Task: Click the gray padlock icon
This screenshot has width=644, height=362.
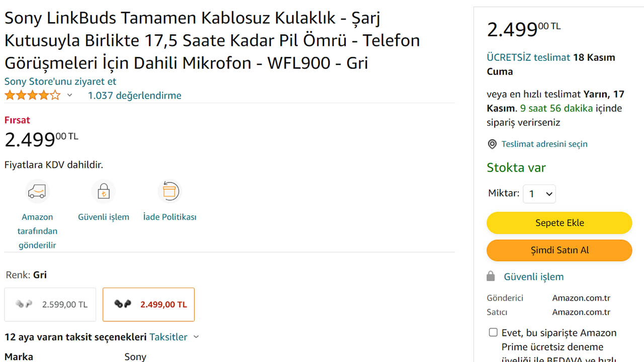Action: click(x=491, y=277)
